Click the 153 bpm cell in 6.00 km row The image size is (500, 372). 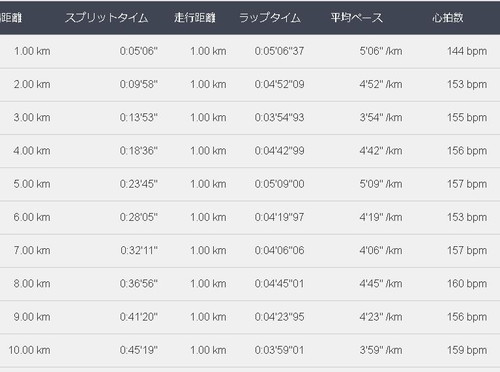[x=467, y=217]
